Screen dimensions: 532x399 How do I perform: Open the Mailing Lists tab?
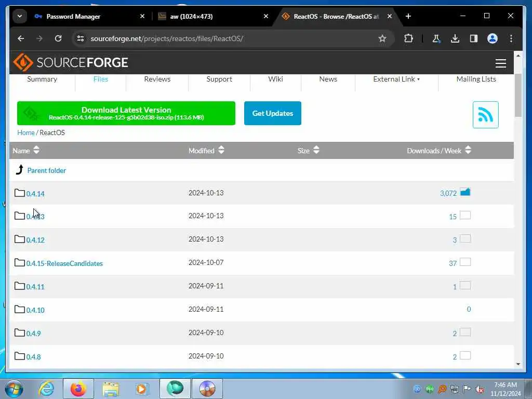point(476,79)
